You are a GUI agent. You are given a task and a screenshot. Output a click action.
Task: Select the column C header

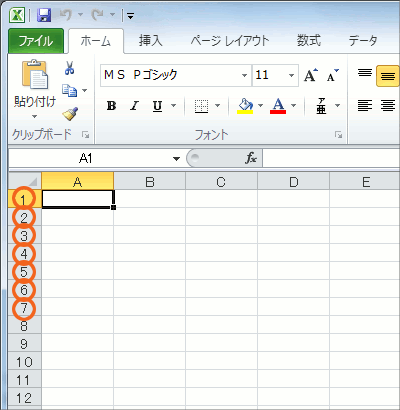[x=221, y=182]
